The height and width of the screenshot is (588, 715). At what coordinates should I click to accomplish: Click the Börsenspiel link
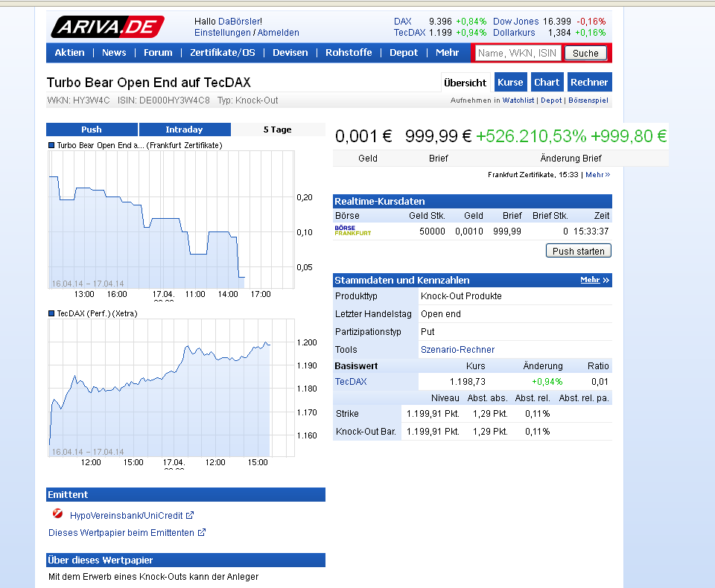click(x=588, y=100)
